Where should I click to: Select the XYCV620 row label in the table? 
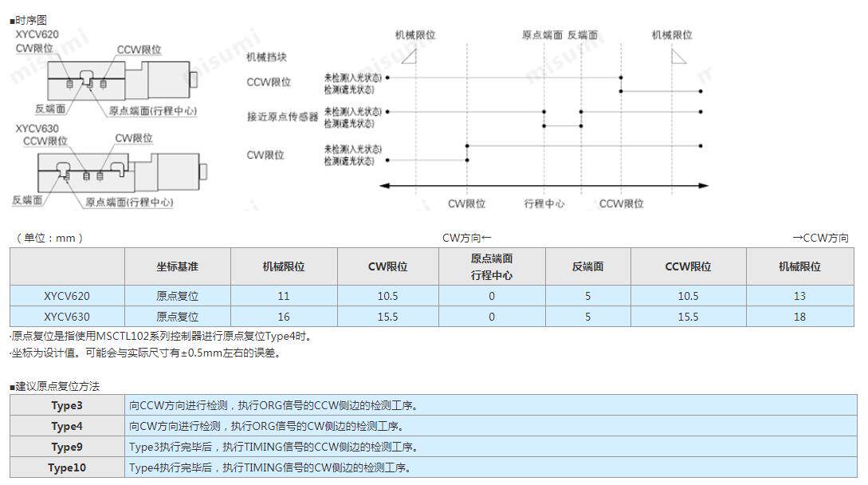(67, 296)
